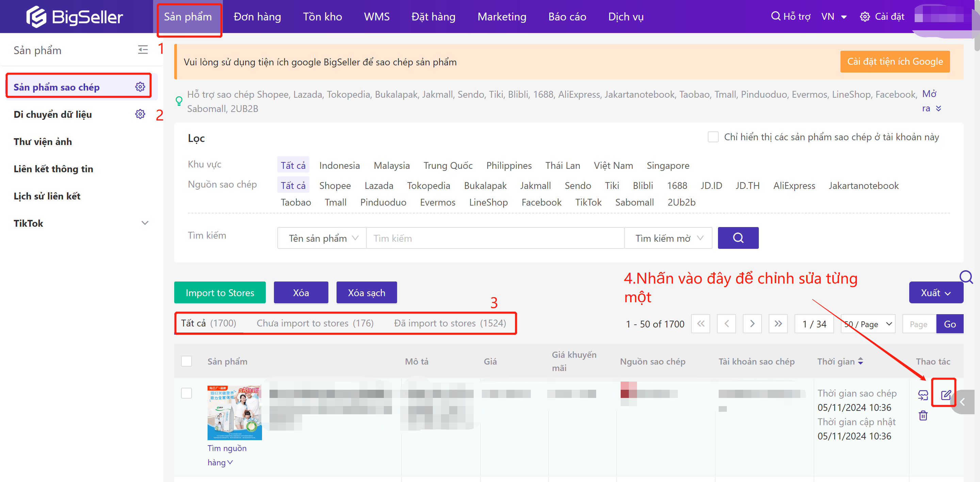Switch to Đã import to stores tab

click(450, 323)
